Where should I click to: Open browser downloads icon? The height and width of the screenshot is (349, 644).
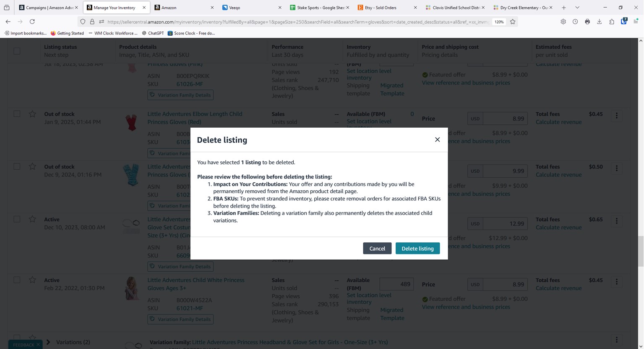(x=599, y=21)
